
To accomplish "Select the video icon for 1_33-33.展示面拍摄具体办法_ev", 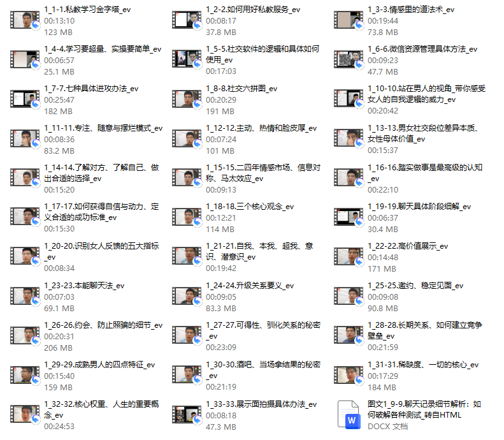I will point(187,415).
